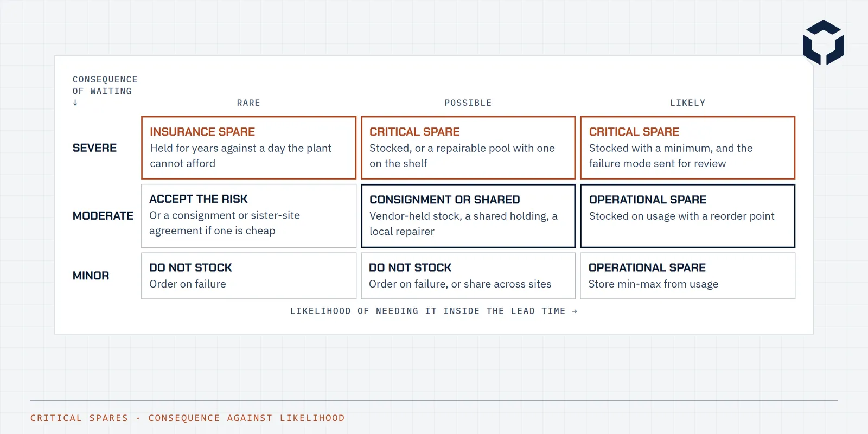Select OPERATIONAL SPARE heading above 'Stocked on usage'
The width and height of the screenshot is (868, 434).
[648, 200]
